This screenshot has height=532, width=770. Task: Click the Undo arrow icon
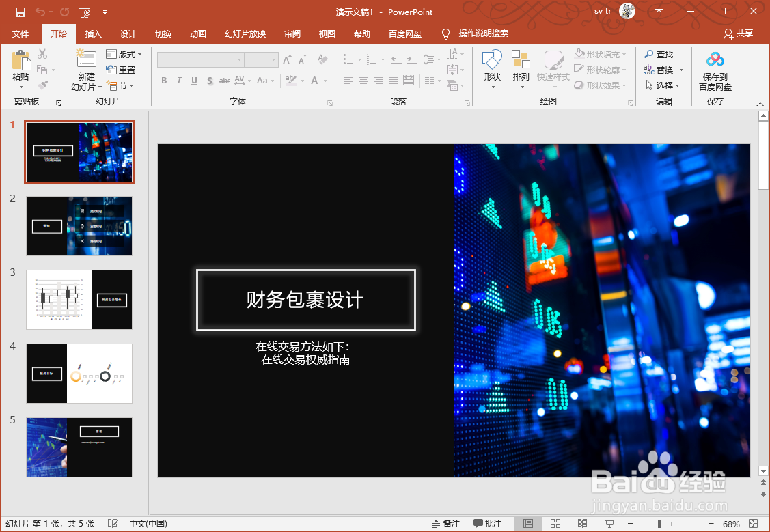pyautogui.click(x=40, y=12)
